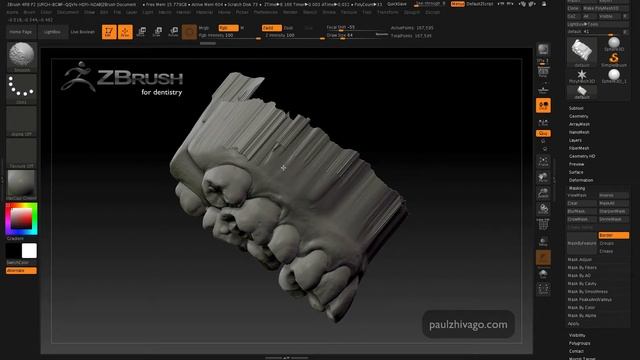The height and width of the screenshot is (360, 640).
Task: Expand the Geometry subpalette
Action: [x=578, y=116]
